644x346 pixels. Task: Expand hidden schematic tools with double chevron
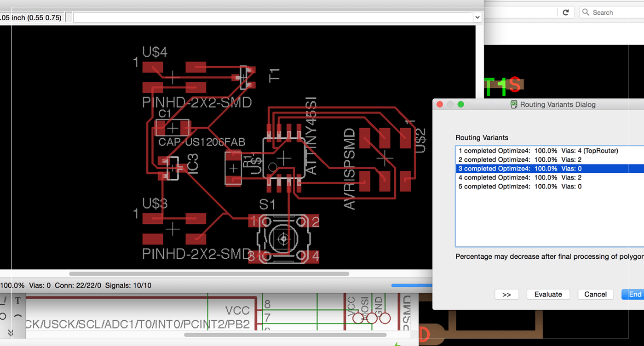[11, 332]
